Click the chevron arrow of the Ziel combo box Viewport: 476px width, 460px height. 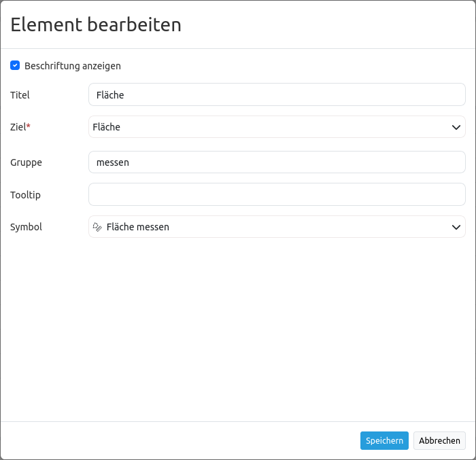[x=456, y=127]
